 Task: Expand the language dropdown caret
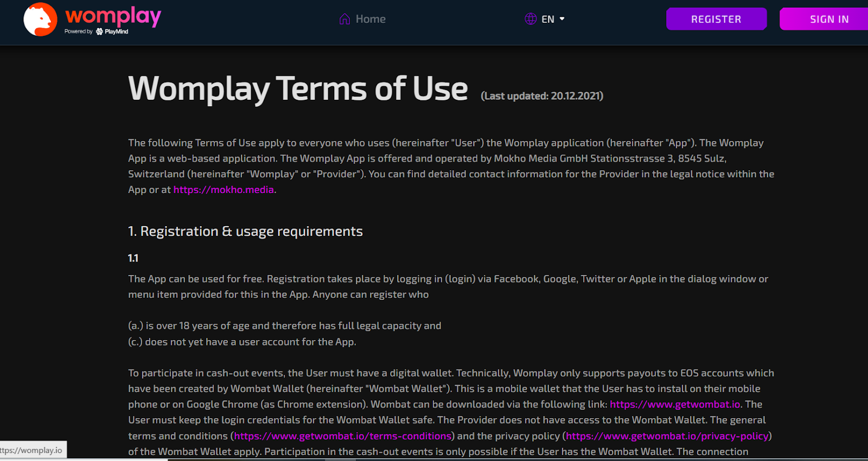coord(562,19)
